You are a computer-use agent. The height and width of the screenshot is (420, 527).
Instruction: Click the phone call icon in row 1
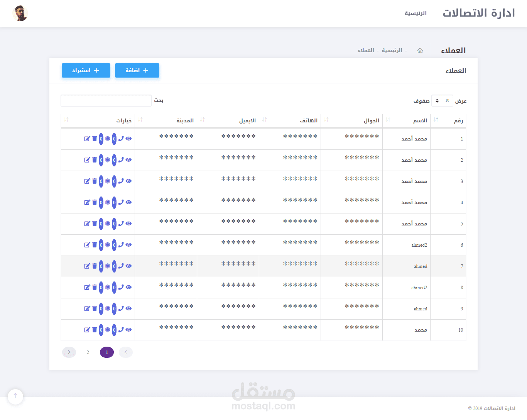121,139
